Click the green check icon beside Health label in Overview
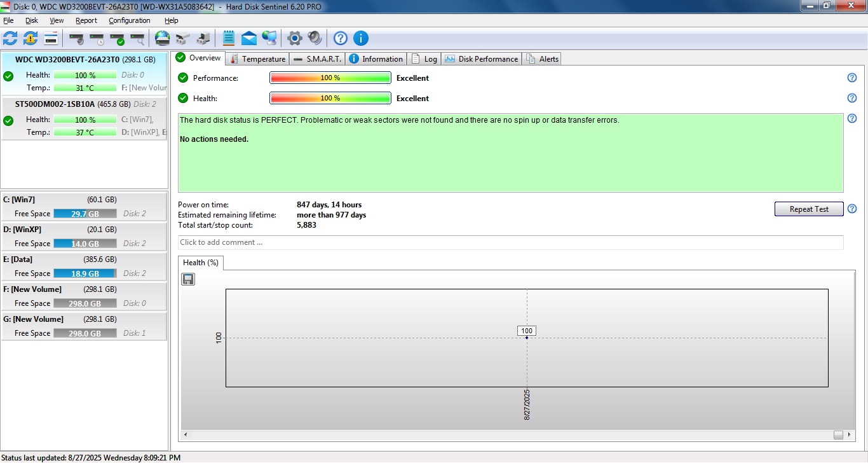Viewport: 868px width, 463px height. (x=183, y=98)
